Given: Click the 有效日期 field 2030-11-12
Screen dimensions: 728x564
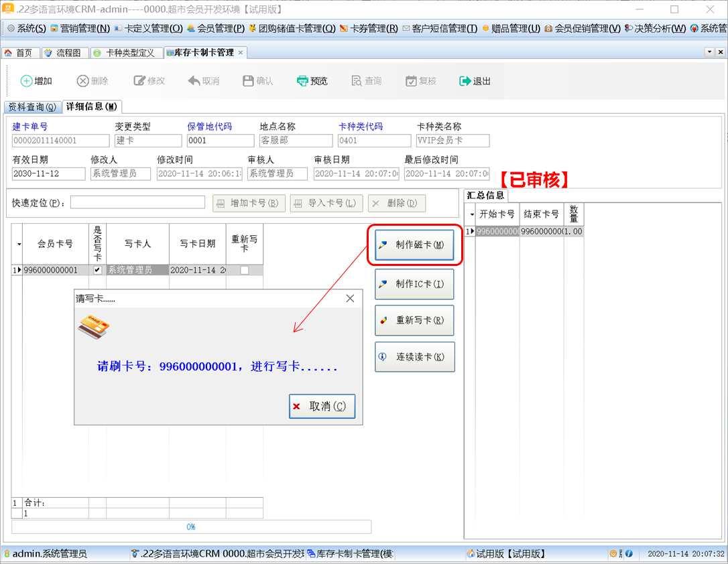Looking at the screenshot, I should click(x=48, y=173).
